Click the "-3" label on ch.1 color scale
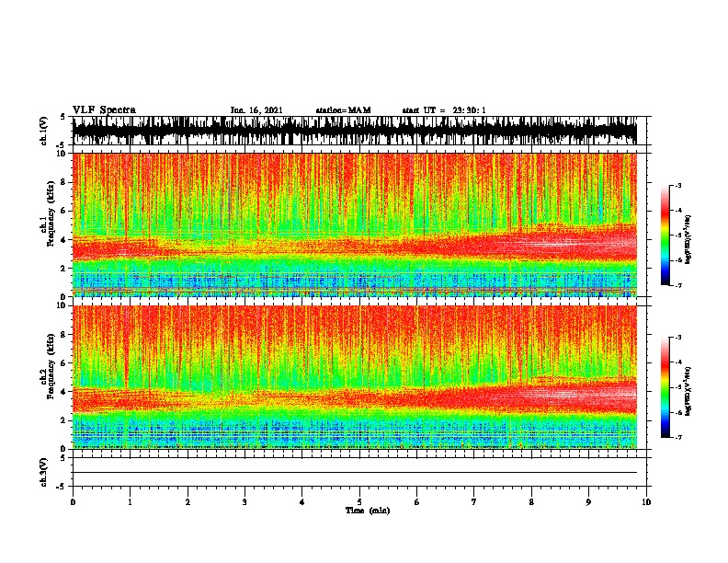The height and width of the screenshot is (563, 728). tap(678, 186)
